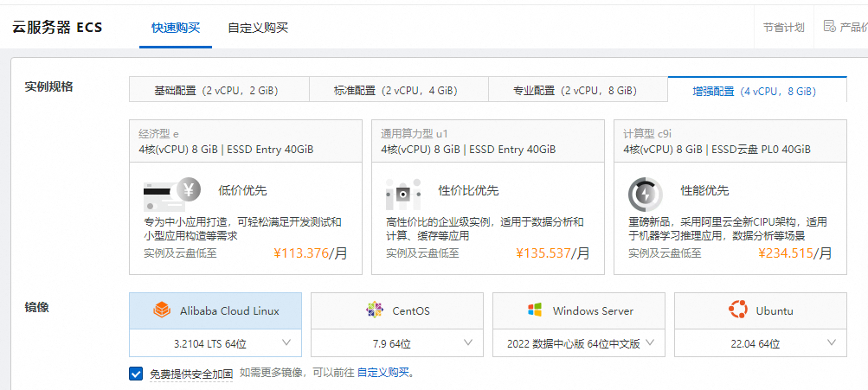Switch to the 自定义购买 tab

[258, 28]
